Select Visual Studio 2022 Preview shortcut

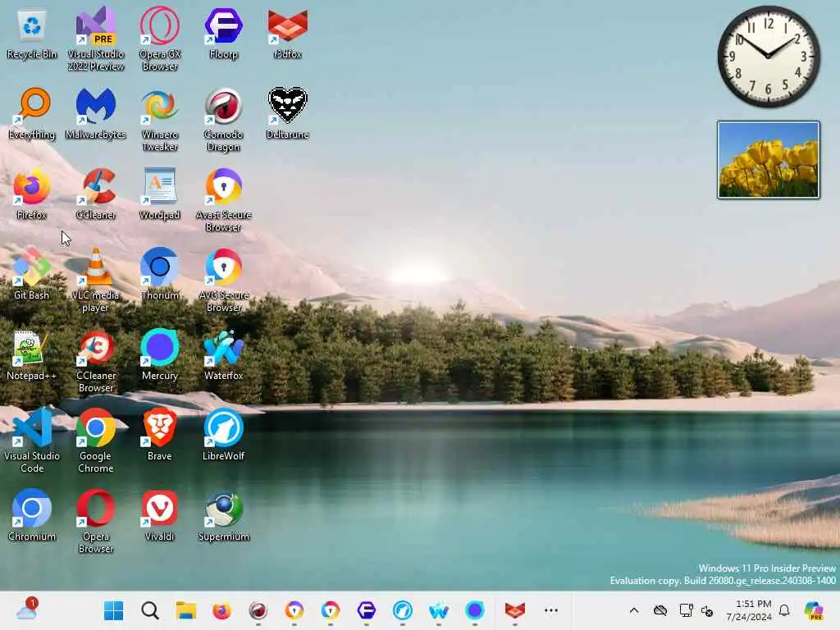pyautogui.click(x=95, y=40)
